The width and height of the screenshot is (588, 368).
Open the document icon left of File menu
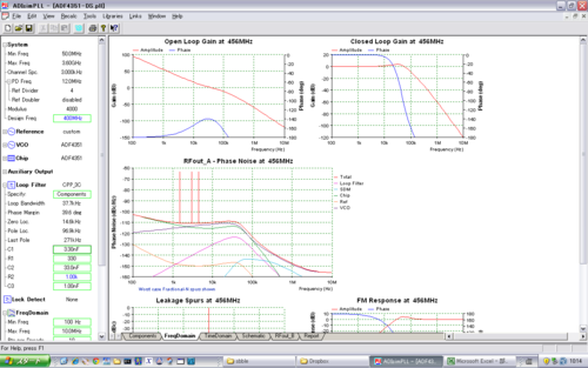point(5,16)
